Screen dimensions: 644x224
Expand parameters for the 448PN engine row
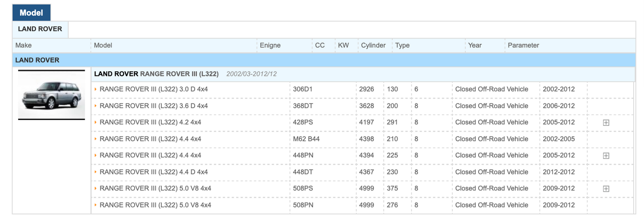click(x=606, y=156)
